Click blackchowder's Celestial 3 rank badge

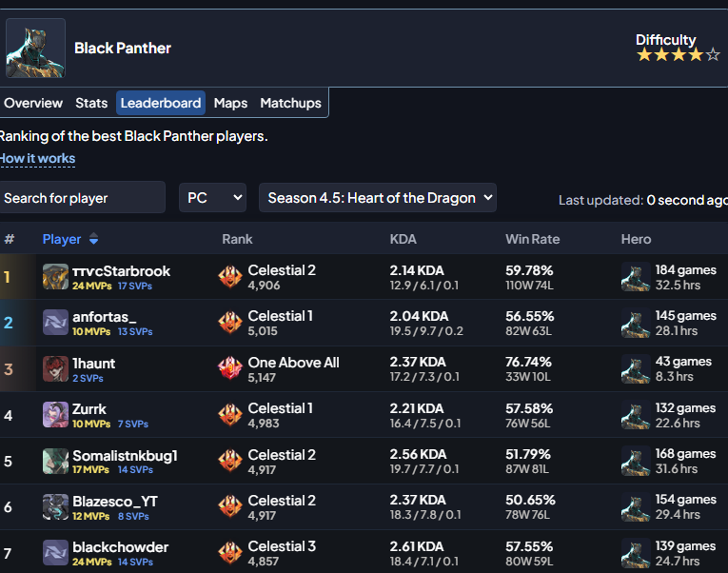(x=230, y=553)
